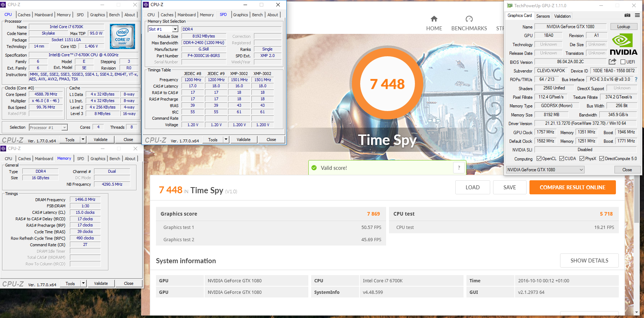644x318 pixels.
Task: Click the Intel Core i7 logo in CPU-Z
Action: (122, 36)
